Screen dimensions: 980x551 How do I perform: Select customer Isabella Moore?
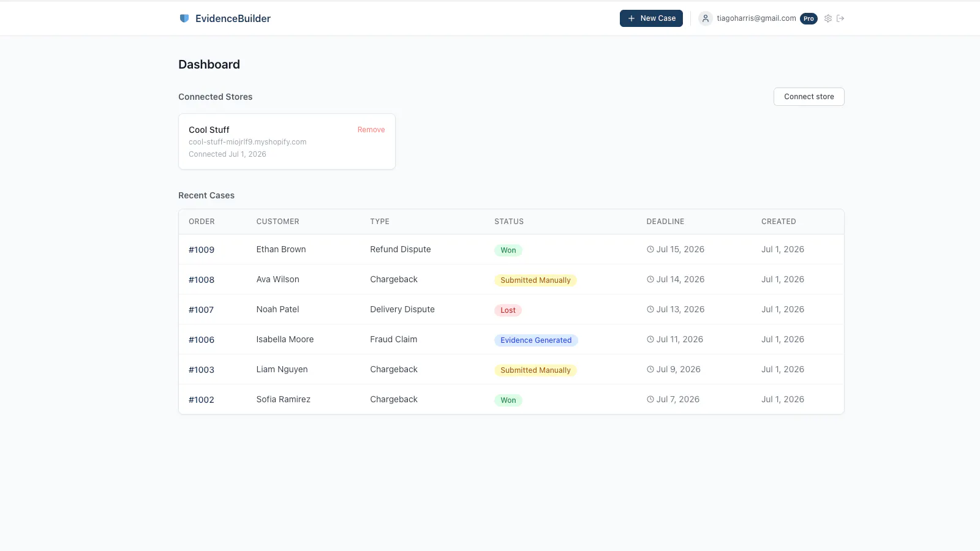pyautogui.click(x=285, y=339)
